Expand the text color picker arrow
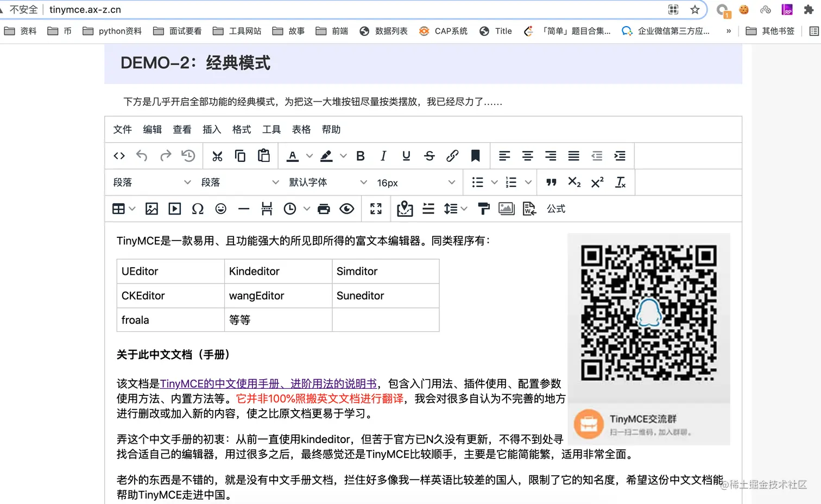 [x=310, y=156]
